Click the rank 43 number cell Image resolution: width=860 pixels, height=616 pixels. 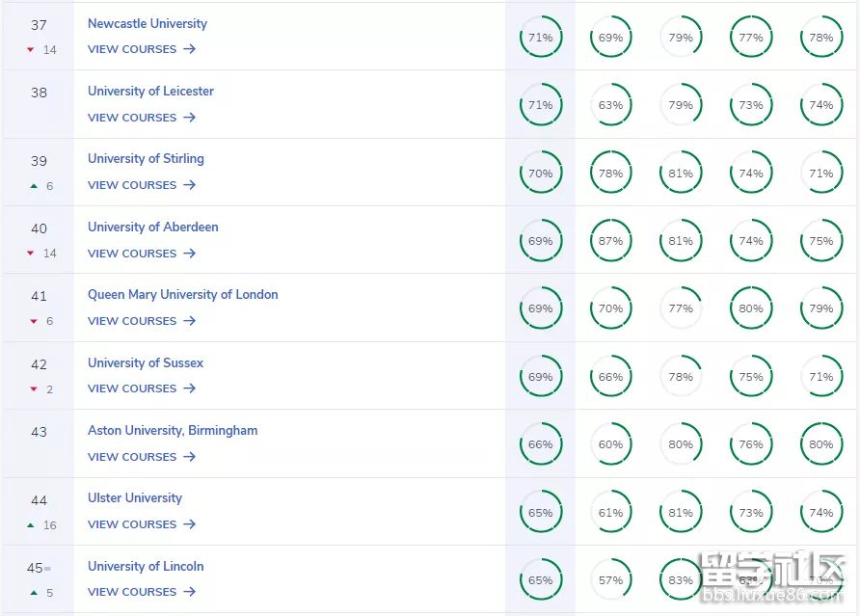coord(39,432)
